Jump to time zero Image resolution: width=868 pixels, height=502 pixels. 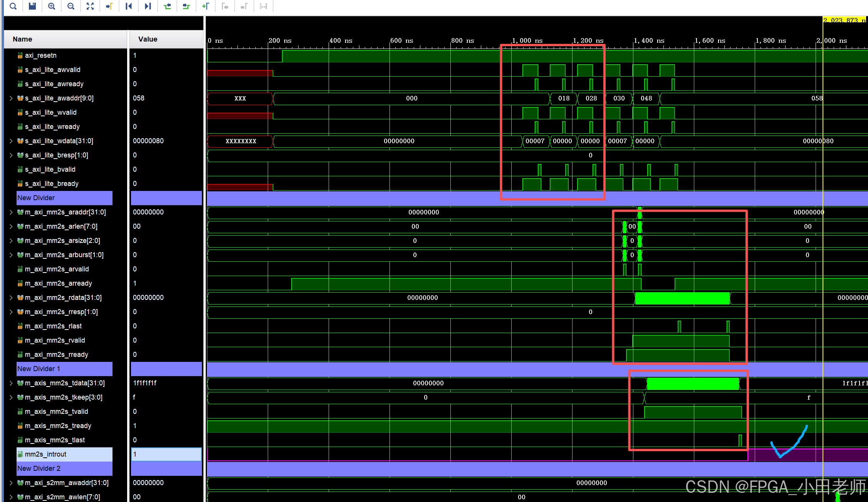click(x=129, y=6)
